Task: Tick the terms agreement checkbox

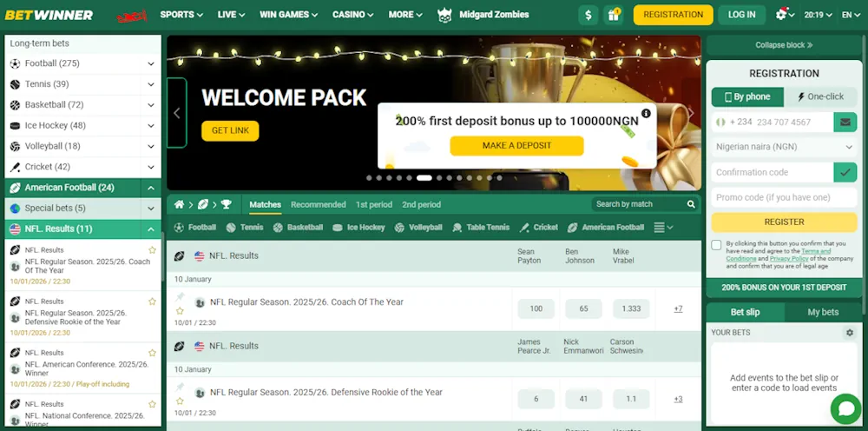Action: pyautogui.click(x=716, y=245)
